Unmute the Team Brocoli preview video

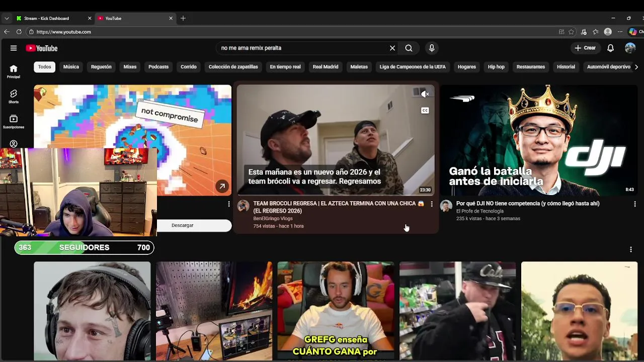point(425,94)
